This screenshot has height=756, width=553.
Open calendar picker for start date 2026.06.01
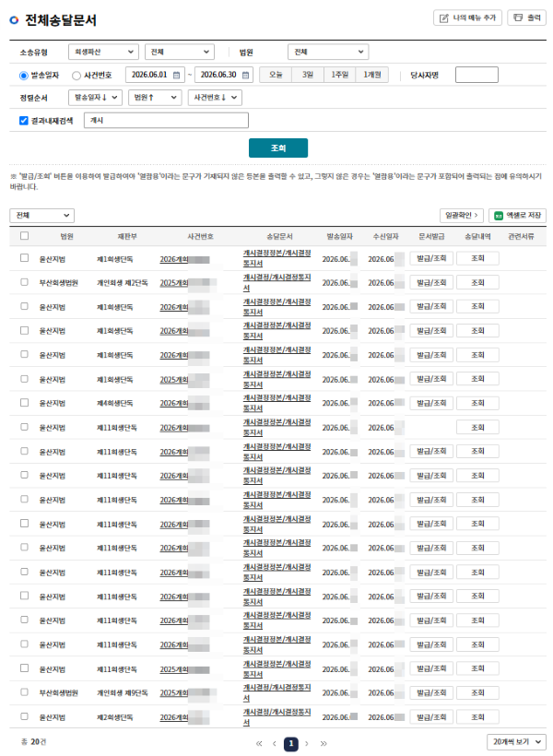pos(176,75)
